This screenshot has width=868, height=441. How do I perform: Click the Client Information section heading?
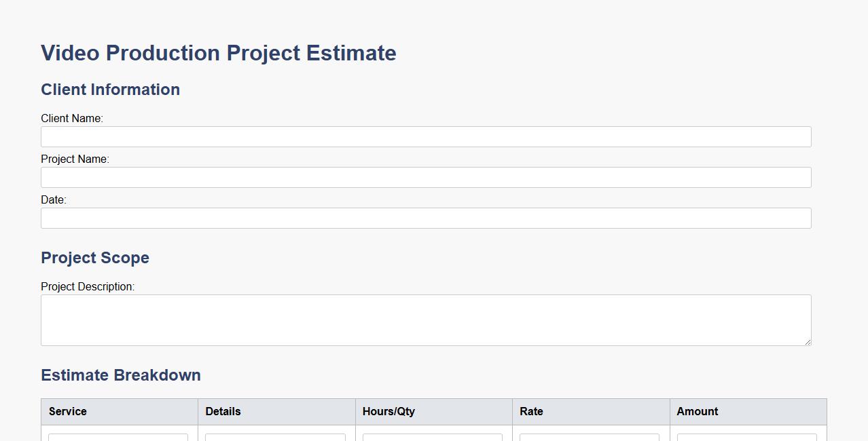[x=110, y=90]
